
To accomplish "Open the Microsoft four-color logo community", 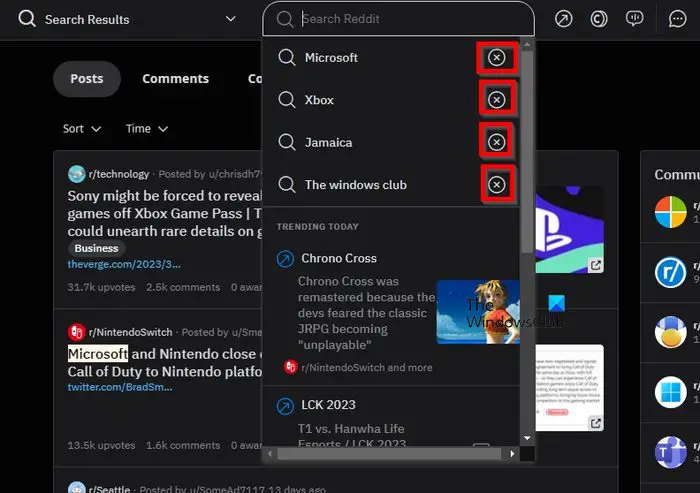I will pos(671,212).
